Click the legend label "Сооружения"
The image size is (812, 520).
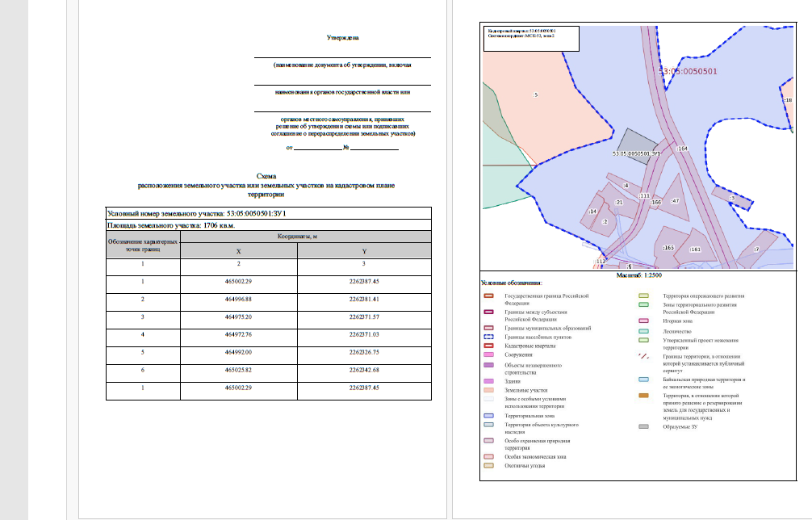[518, 354]
